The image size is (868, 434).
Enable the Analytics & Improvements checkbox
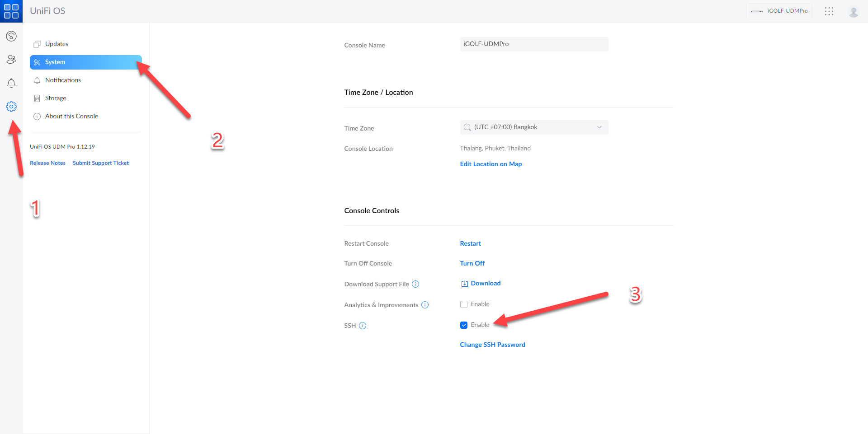464,304
